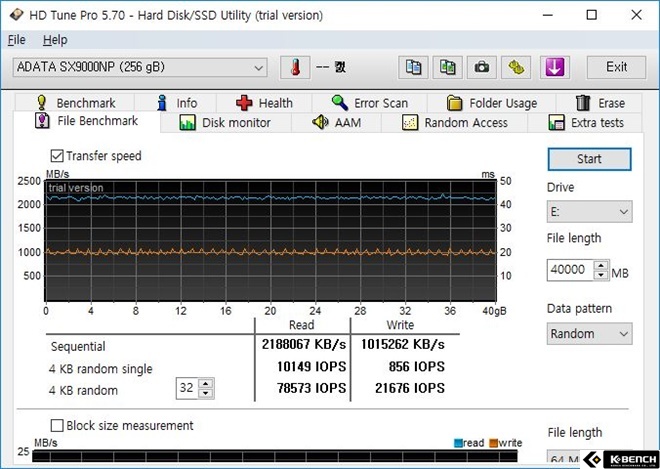Image resolution: width=660 pixels, height=469 pixels.
Task: Expand the Data pattern Random dropdown
Action: click(x=589, y=334)
